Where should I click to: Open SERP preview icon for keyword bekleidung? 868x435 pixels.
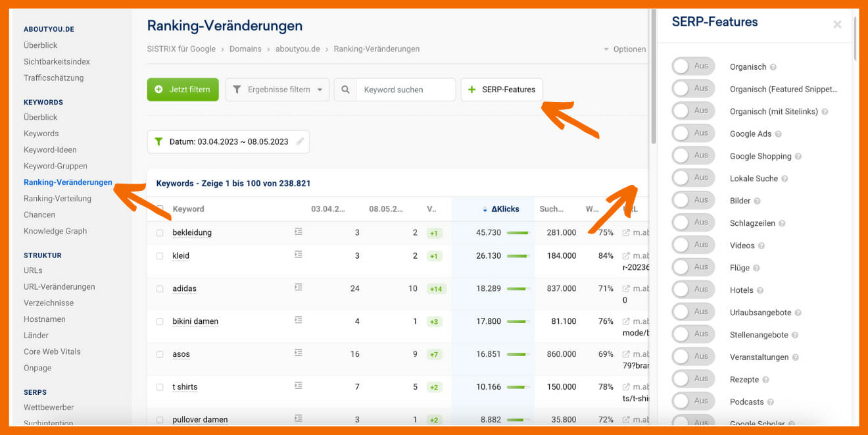click(x=299, y=232)
